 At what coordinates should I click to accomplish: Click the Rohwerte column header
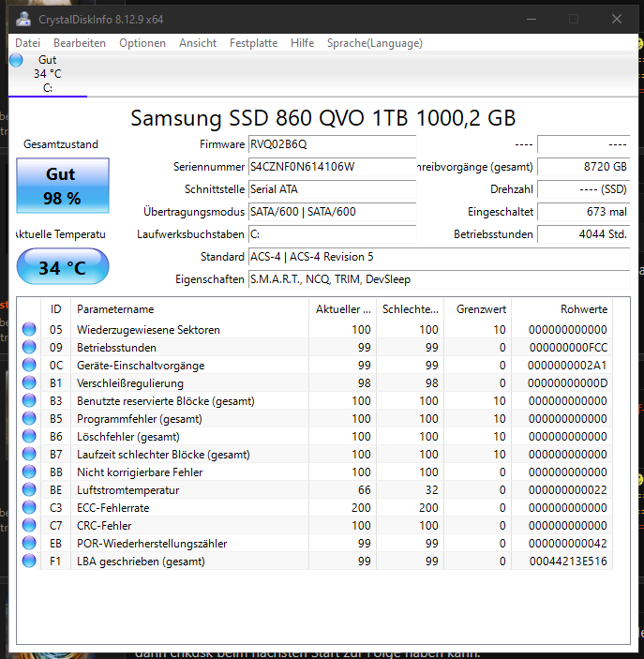coord(562,309)
